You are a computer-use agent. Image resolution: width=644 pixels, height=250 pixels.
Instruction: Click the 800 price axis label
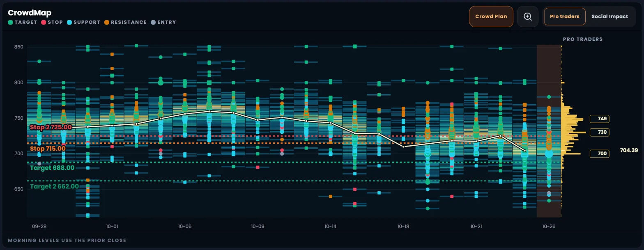(x=18, y=83)
